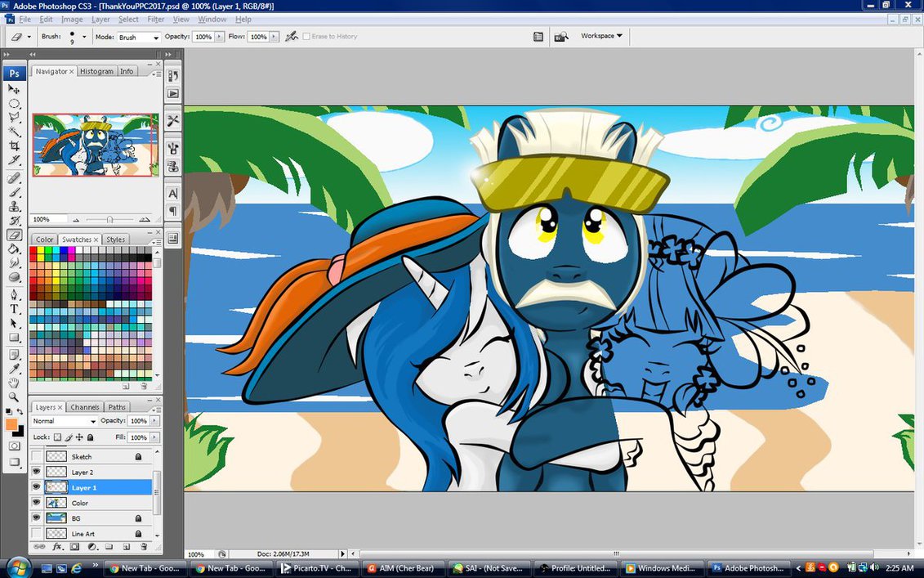Toggle visibility of the BG layer
Screen dimensions: 924x578
36,518
